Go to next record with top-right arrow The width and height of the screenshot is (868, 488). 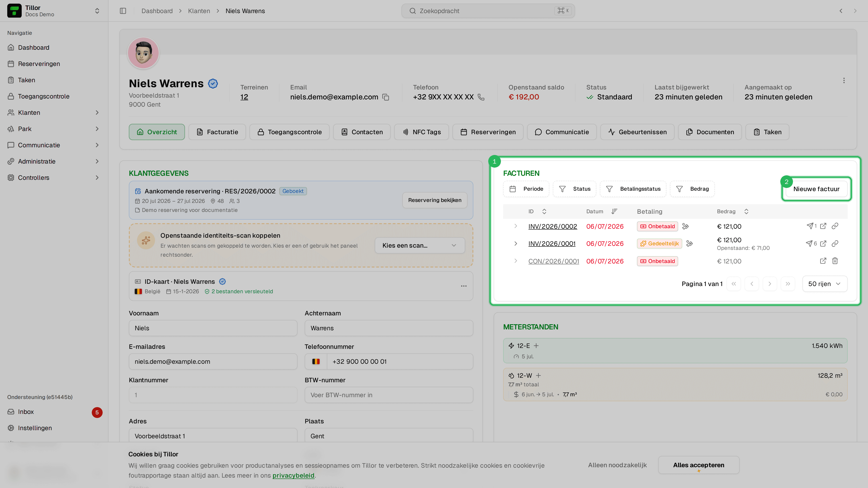855,11
